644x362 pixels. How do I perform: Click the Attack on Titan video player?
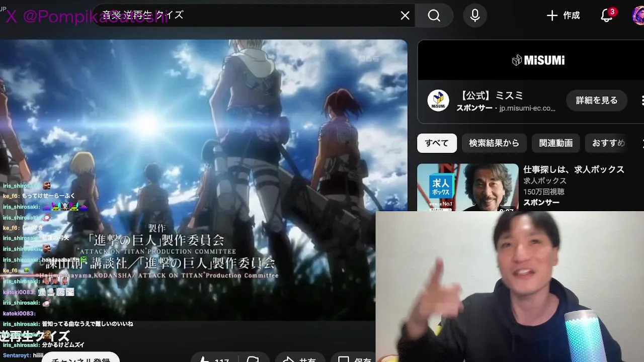(x=204, y=180)
